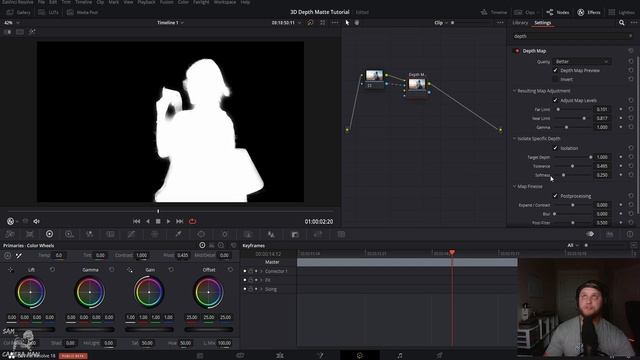Open the Curves palette
640x360 pixels.
(131, 234)
